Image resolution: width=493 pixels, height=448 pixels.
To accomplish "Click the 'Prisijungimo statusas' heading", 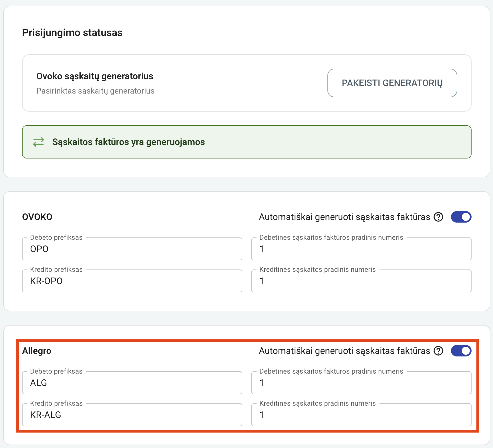I will (x=72, y=33).
